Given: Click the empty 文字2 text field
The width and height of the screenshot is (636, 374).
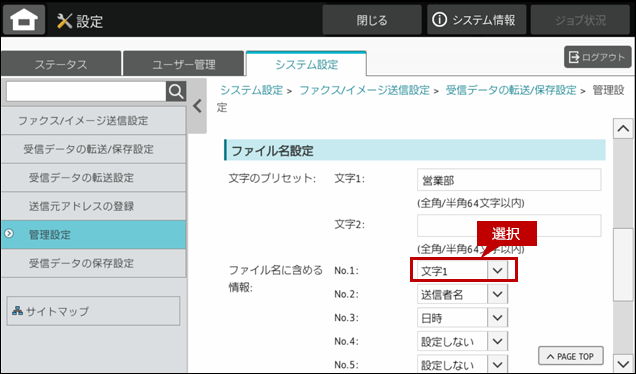Looking at the screenshot, I should tap(509, 226).
